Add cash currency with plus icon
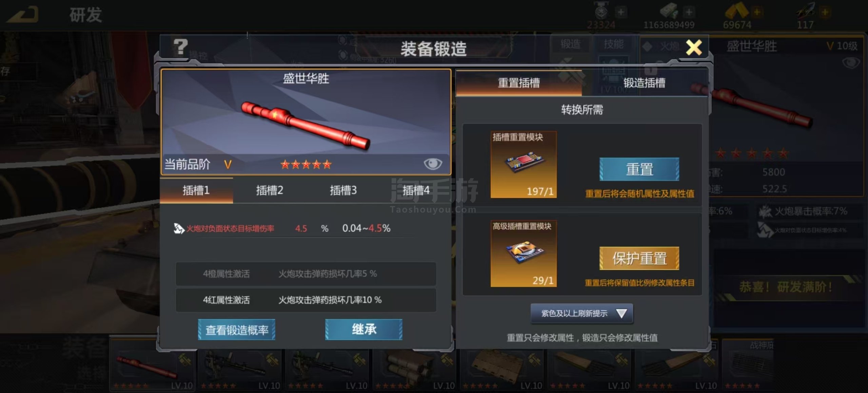This screenshot has width=868, height=393. (689, 12)
